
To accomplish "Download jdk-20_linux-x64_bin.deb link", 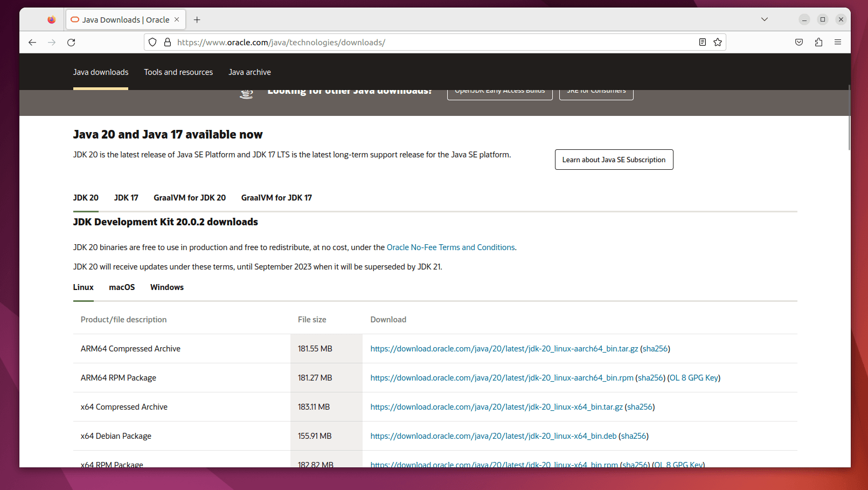I will click(x=494, y=436).
